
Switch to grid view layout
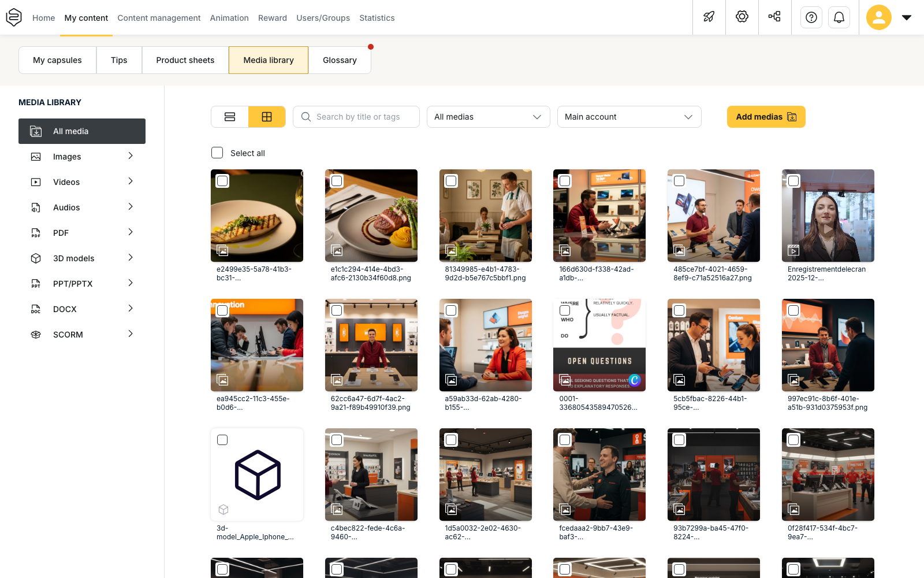267,117
